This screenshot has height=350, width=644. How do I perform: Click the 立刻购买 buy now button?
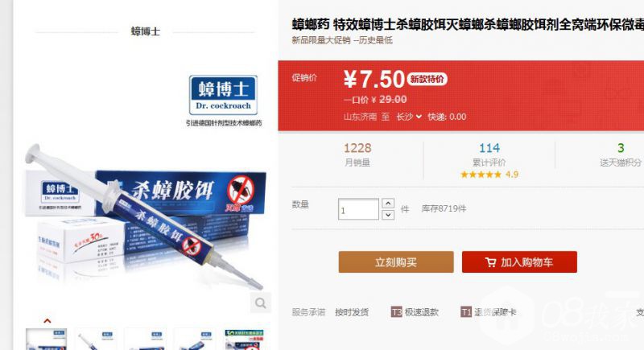pyautogui.click(x=396, y=261)
